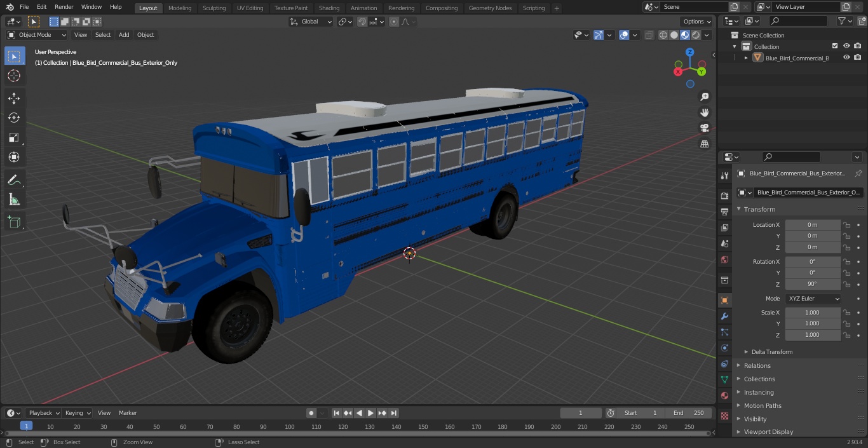Select solid viewport shading mode
Image resolution: width=868 pixels, height=448 pixels.
pos(674,35)
